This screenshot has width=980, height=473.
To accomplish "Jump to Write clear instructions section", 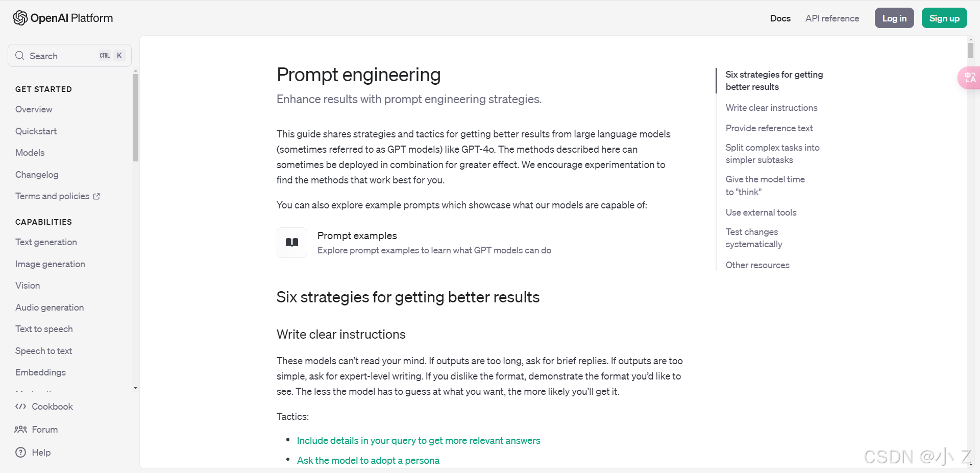I will [x=771, y=108].
